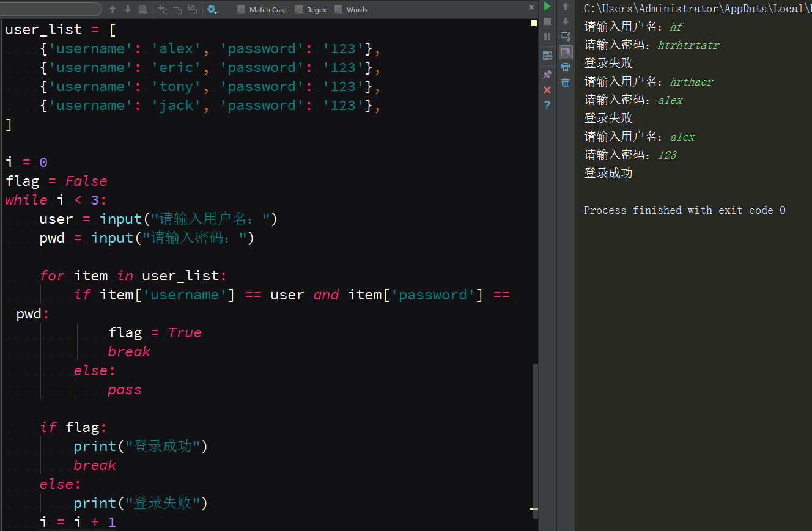This screenshot has width=812, height=531.
Task: Print the console output
Action: [x=566, y=67]
